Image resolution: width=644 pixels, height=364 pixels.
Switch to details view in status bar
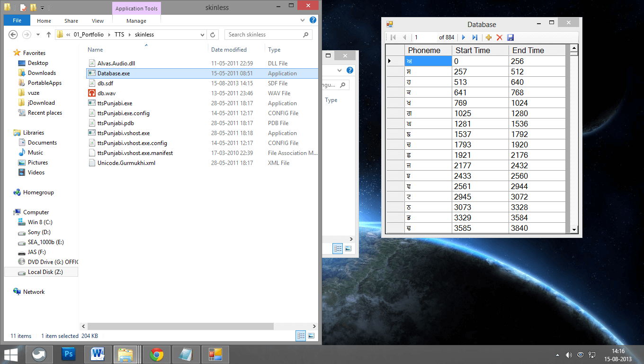click(301, 336)
